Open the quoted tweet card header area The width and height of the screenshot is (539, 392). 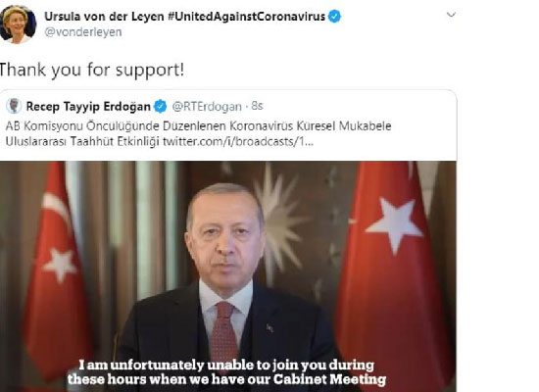pyautogui.click(x=134, y=106)
